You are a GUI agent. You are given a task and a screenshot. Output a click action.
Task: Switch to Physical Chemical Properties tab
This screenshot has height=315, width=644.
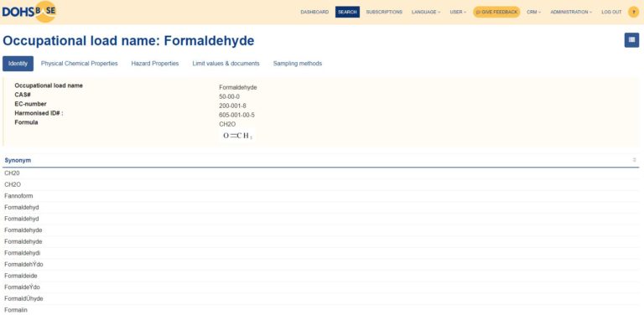click(80, 64)
